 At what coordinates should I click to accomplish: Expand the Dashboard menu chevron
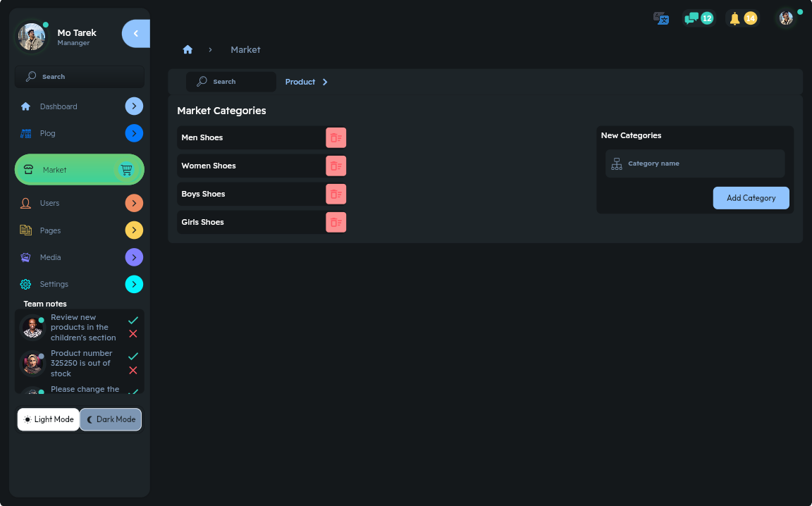tap(134, 106)
